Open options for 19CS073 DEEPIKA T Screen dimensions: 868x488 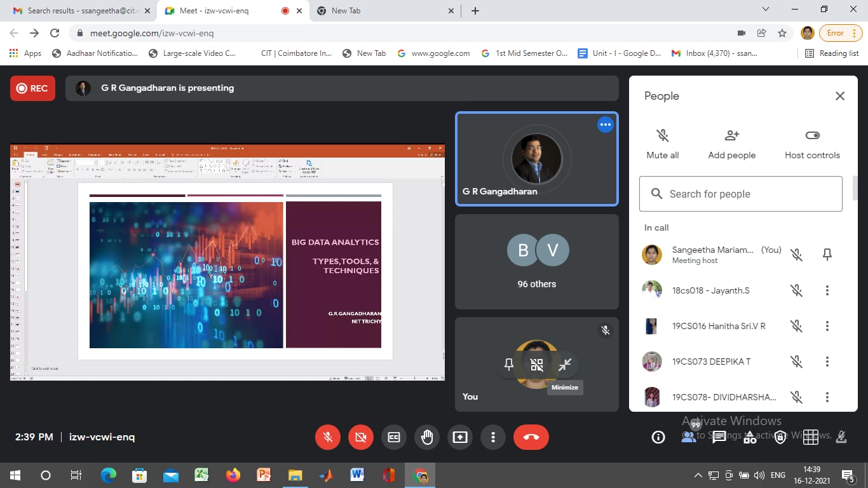827,362
